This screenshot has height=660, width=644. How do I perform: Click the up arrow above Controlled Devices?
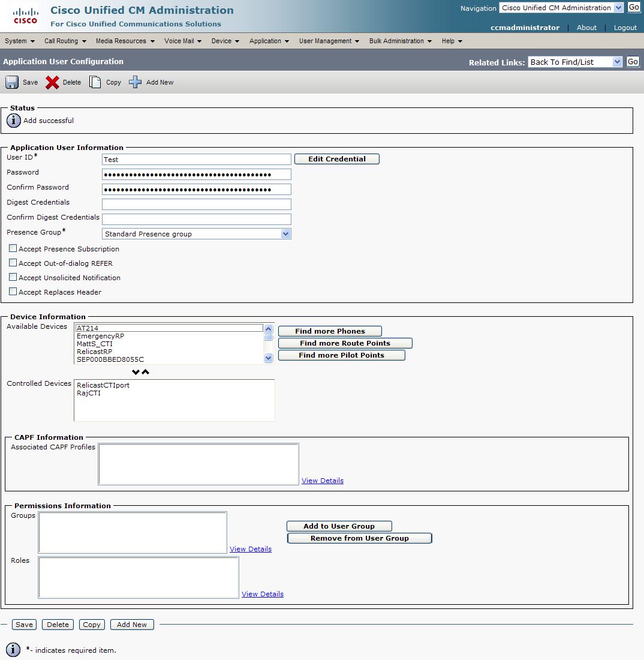coord(145,371)
